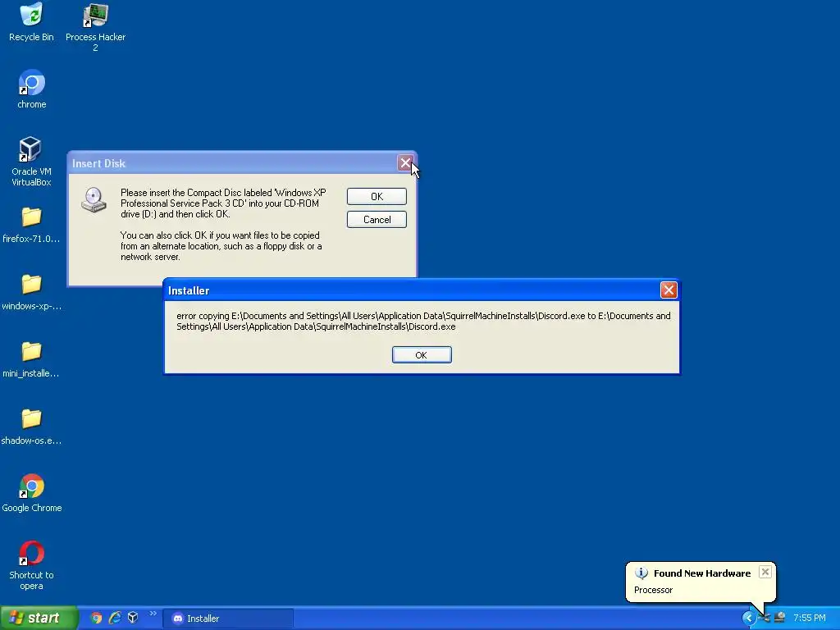Click the 'Processor' text in balloon
This screenshot has width=840, height=630.
tap(653, 590)
